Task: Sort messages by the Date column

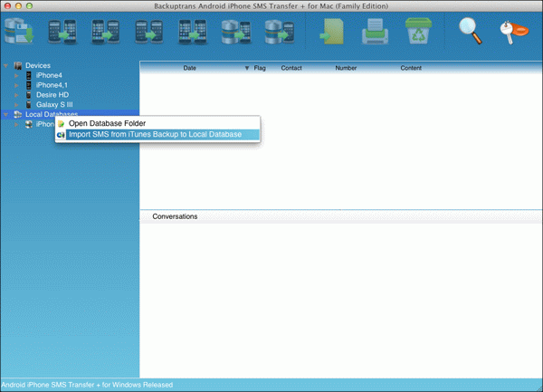Action: [x=190, y=68]
